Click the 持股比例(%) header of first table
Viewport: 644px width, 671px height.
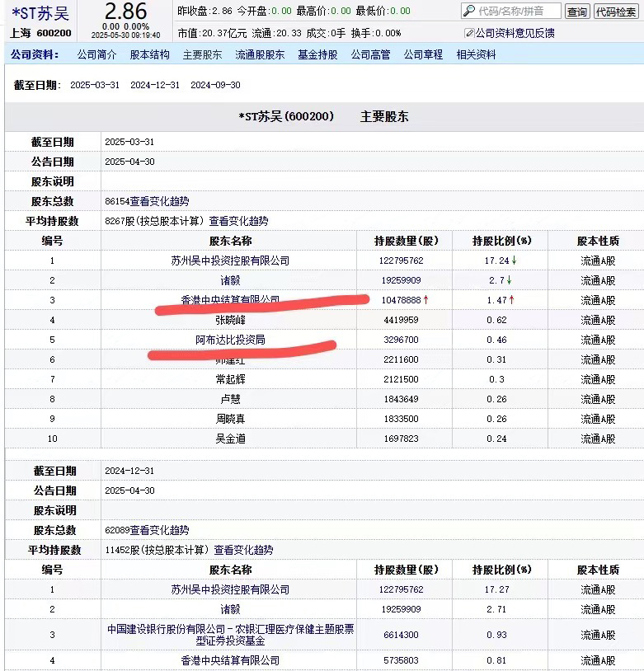point(502,241)
